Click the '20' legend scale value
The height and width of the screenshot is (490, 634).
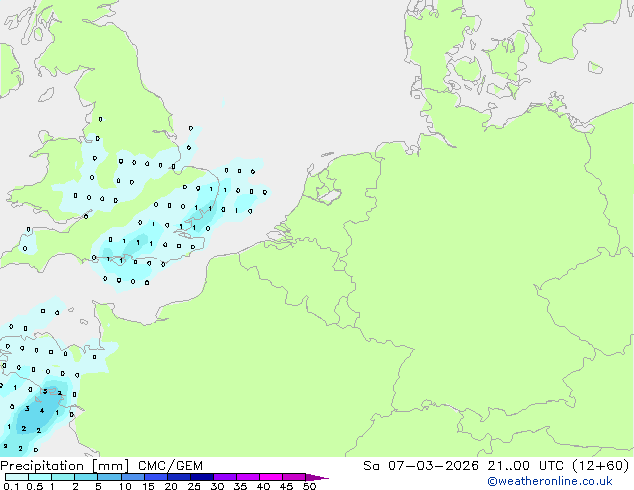[171, 486]
